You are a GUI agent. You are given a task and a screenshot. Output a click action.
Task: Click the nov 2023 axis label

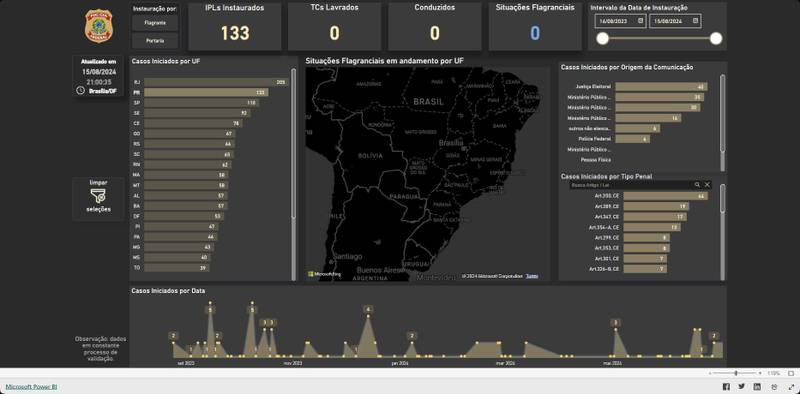[x=293, y=363]
